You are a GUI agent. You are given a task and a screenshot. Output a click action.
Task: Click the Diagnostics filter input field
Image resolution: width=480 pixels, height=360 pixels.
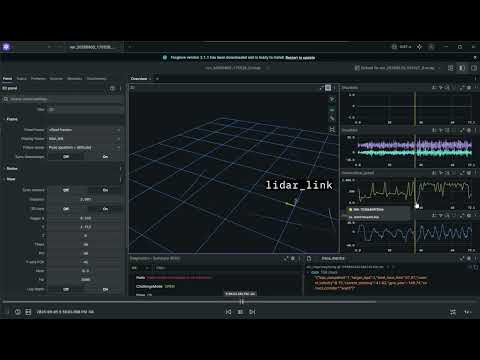(227, 268)
